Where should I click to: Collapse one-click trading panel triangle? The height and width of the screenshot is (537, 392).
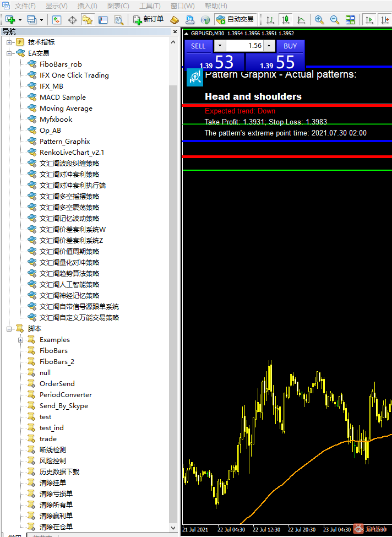[x=186, y=34]
